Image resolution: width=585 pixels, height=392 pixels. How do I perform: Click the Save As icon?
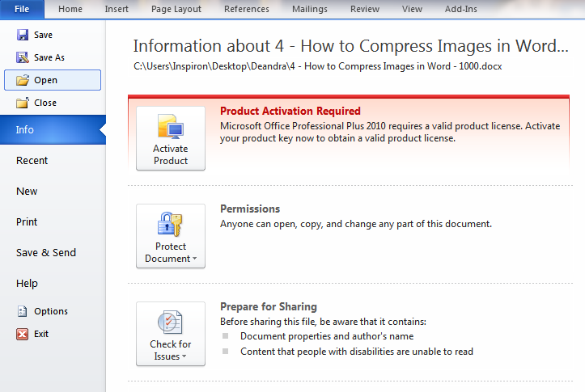pos(23,57)
